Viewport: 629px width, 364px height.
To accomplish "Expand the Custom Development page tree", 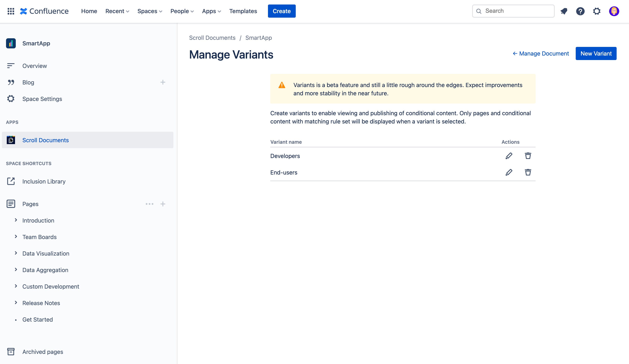I will click(x=16, y=286).
